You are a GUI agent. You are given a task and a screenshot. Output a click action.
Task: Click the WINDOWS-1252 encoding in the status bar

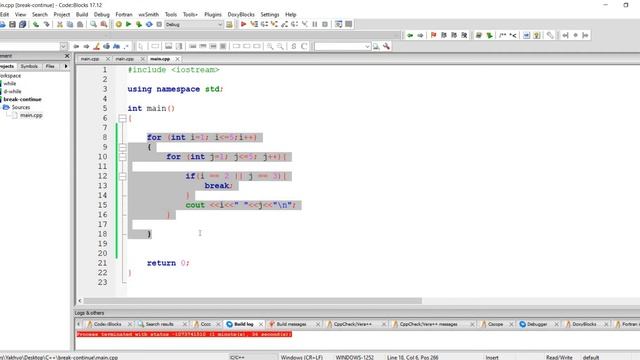(x=354, y=357)
